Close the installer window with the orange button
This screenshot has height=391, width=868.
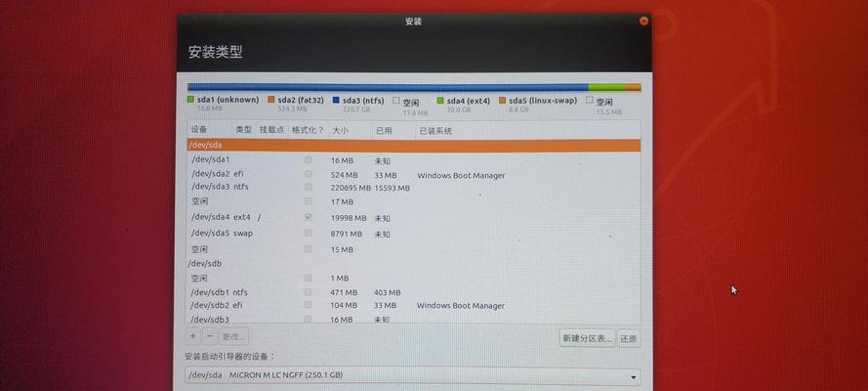coord(643,22)
